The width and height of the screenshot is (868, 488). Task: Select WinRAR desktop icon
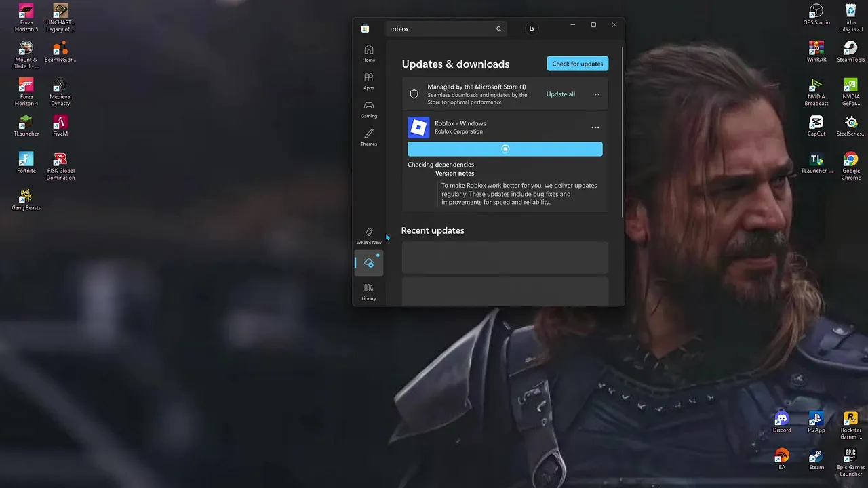tap(816, 52)
